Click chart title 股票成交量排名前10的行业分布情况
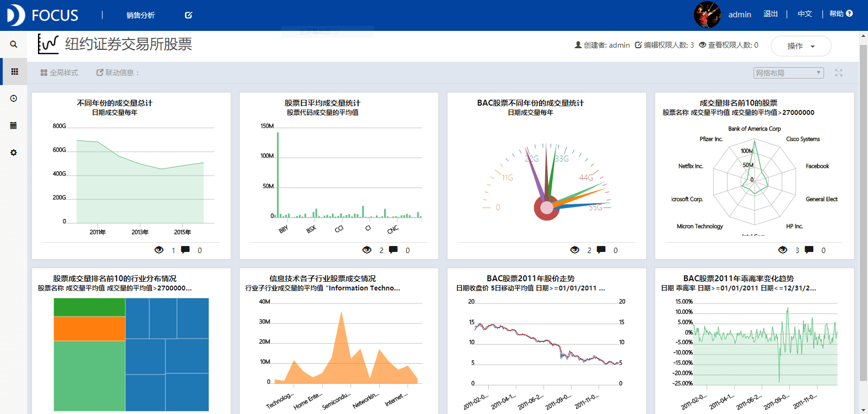 (114, 279)
